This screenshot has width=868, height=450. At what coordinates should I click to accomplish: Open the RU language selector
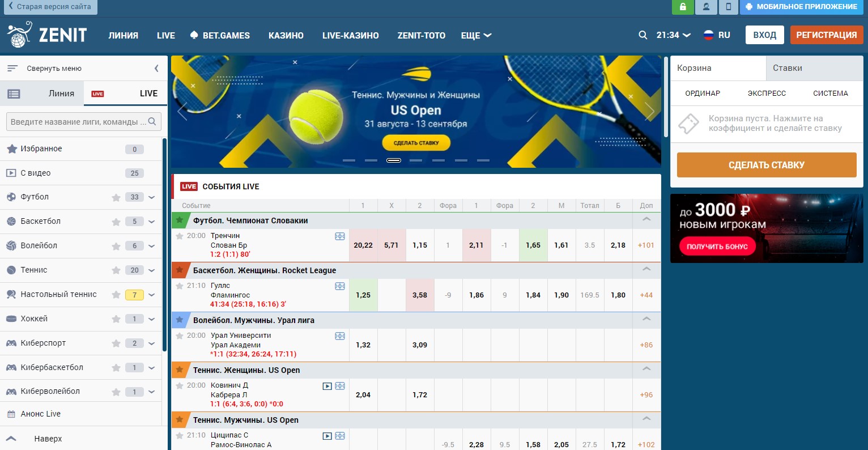click(717, 35)
